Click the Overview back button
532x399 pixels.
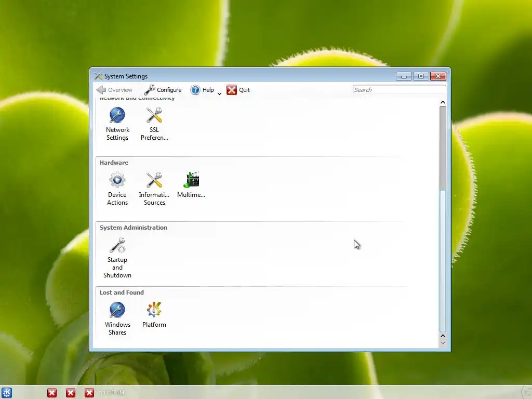[114, 90]
